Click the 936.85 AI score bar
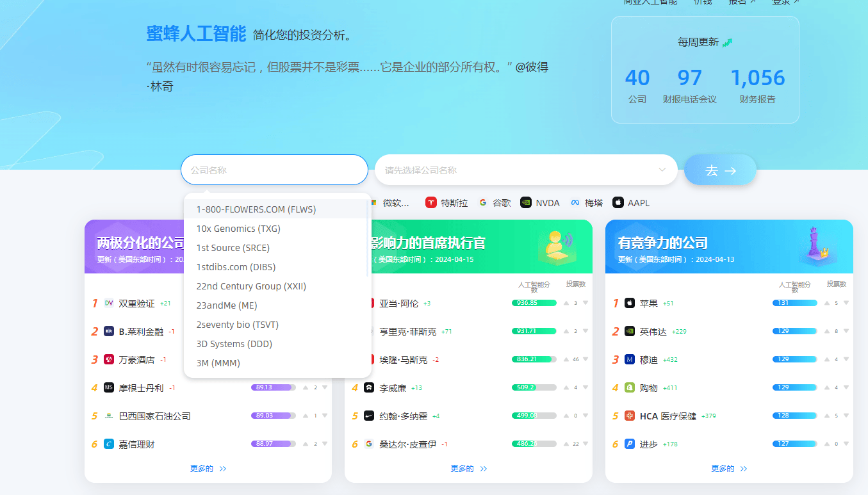This screenshot has width=868, height=495. 534,303
